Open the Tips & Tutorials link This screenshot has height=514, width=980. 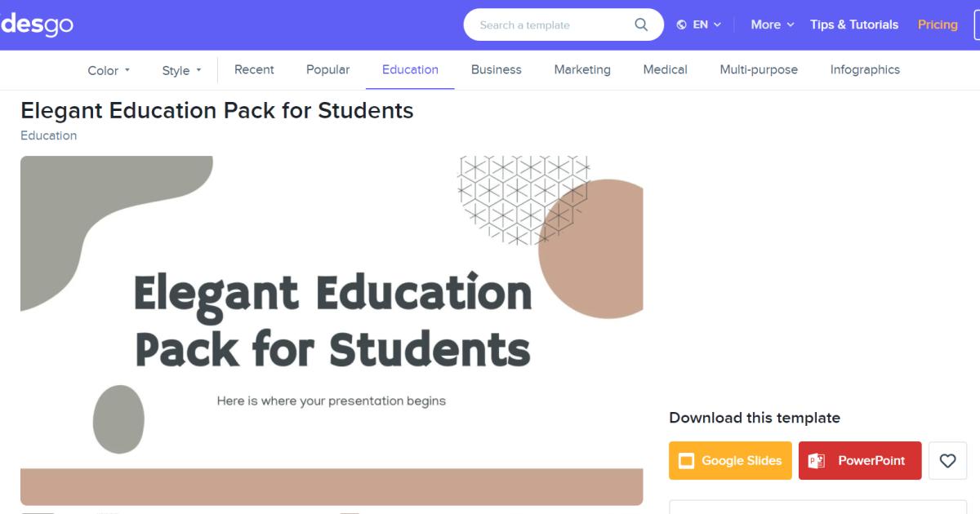point(854,24)
